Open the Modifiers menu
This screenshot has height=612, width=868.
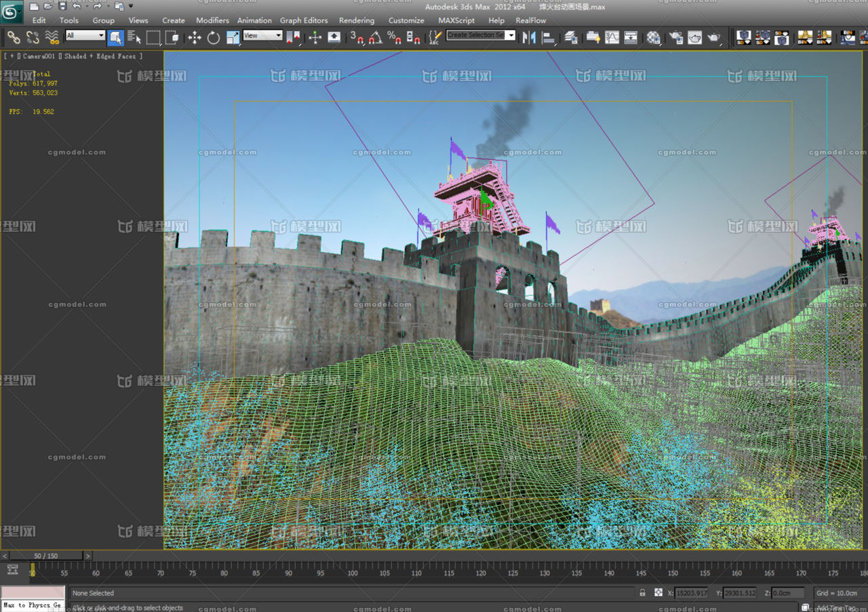click(x=213, y=20)
